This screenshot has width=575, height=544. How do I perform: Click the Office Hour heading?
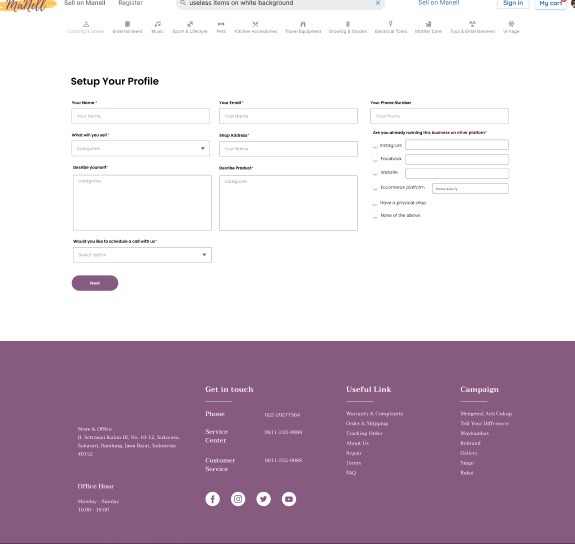[96, 486]
